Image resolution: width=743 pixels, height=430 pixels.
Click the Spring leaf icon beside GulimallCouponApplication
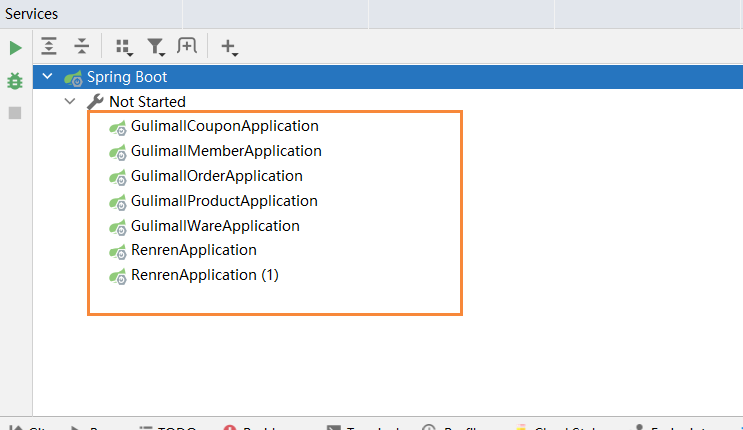point(118,127)
